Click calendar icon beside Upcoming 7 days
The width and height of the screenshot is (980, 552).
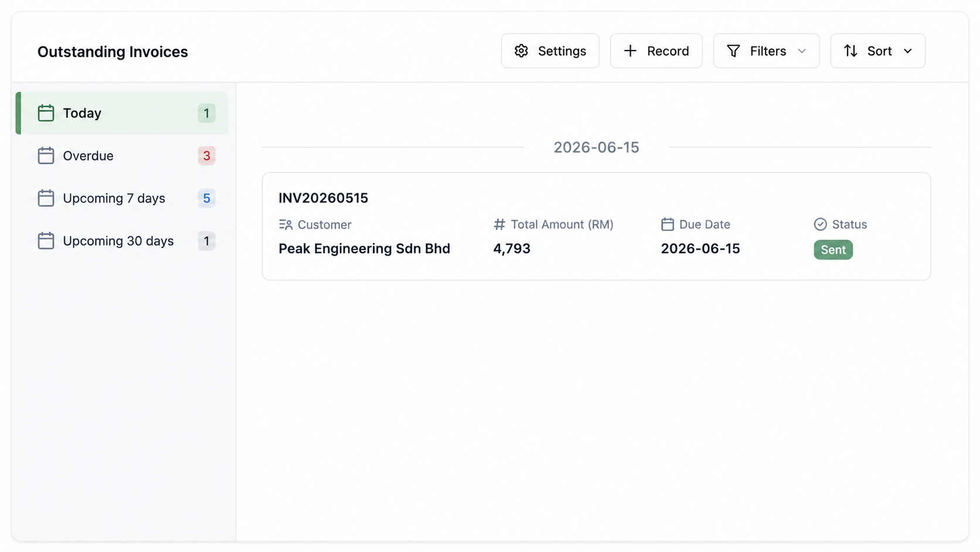[x=46, y=198]
